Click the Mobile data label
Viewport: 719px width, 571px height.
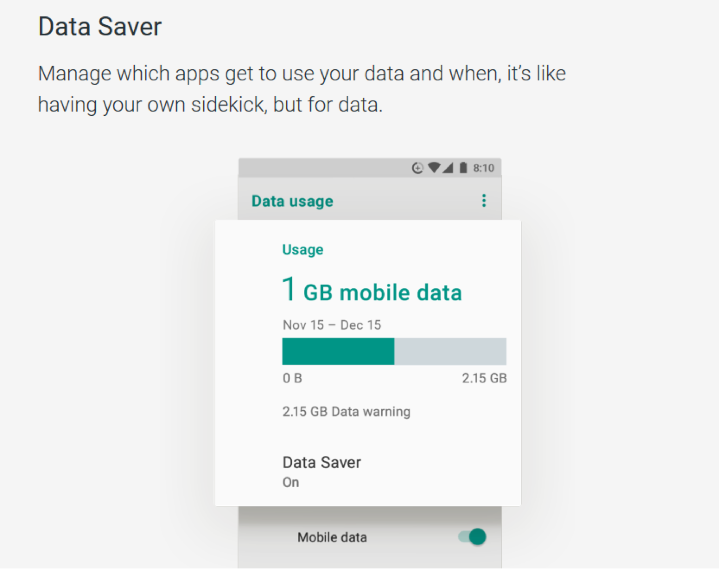332,537
